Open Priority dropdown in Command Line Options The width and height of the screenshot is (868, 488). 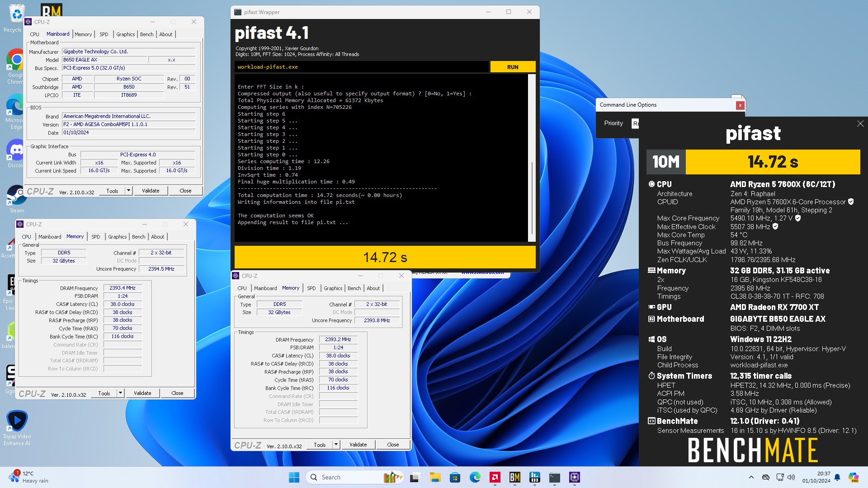(x=635, y=123)
